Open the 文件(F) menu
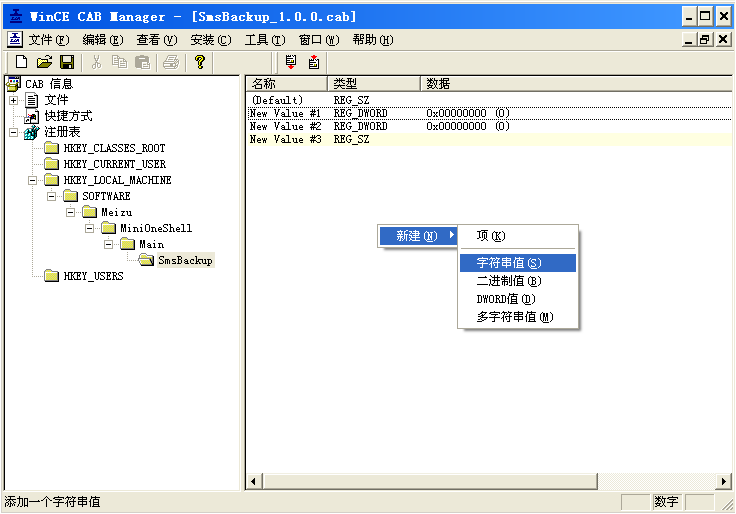Screen dimensions: 736x514 point(49,40)
